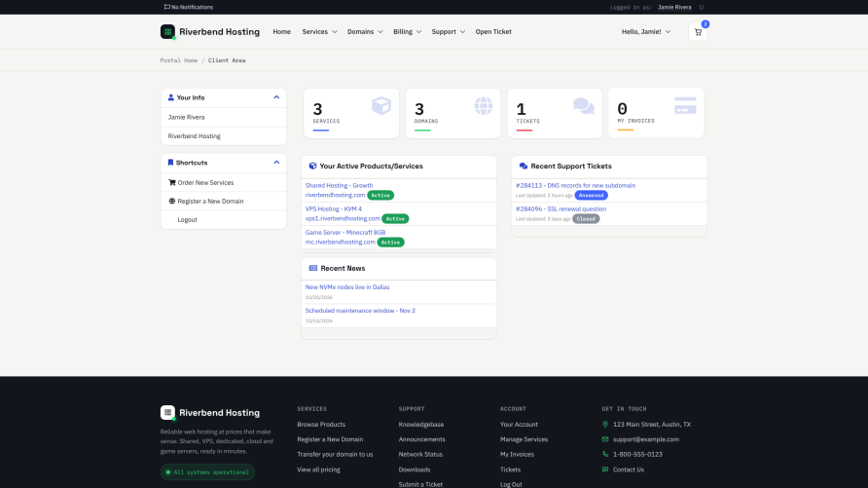Open the Hello, Jamie! account dropdown
The width and height of the screenshot is (868, 488).
click(645, 32)
